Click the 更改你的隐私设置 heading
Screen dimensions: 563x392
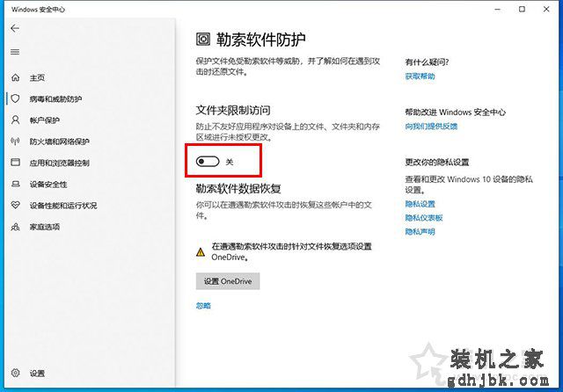coord(437,162)
